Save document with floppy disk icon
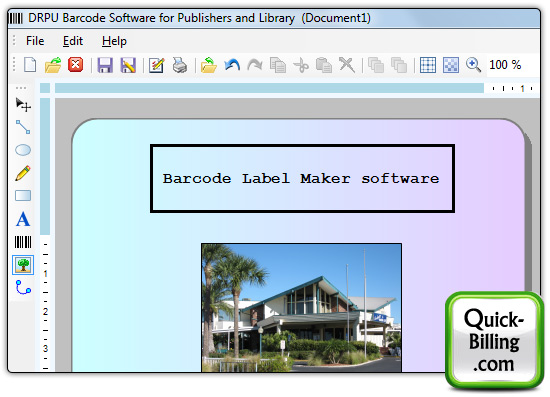 click(105, 65)
